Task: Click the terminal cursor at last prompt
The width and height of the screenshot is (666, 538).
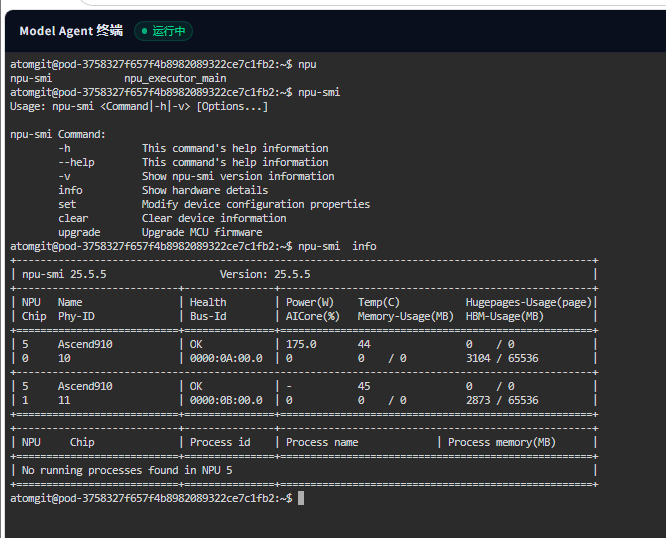Action: [301, 498]
